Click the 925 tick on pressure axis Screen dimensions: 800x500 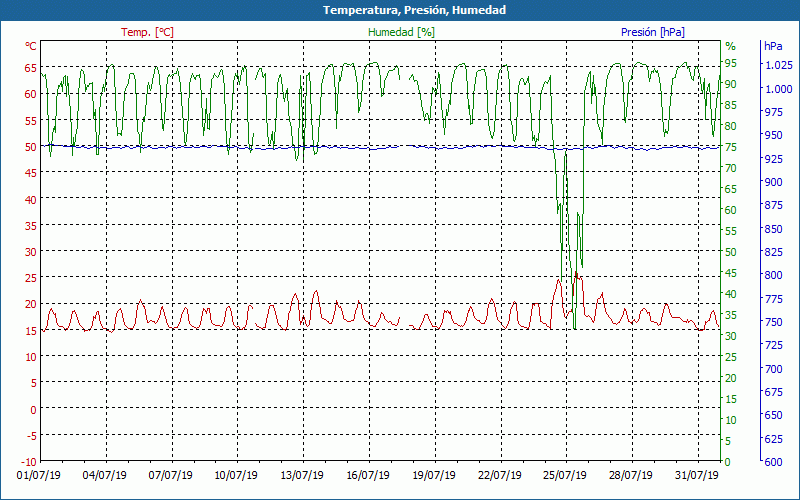pos(773,159)
